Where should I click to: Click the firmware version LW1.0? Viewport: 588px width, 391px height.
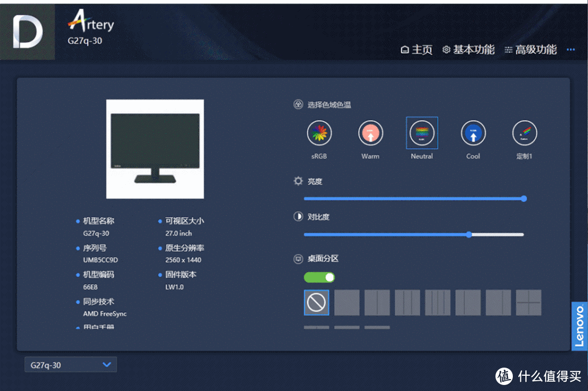tap(174, 287)
